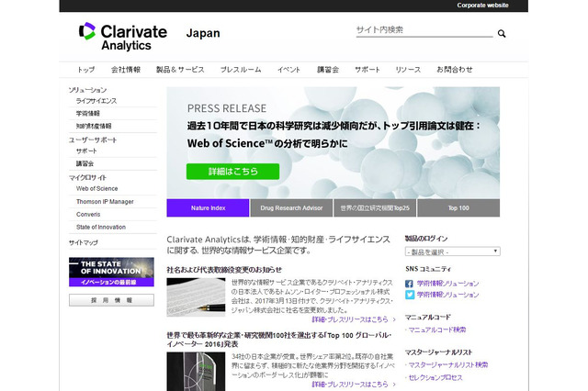Open the リソース menu item
The image size is (588, 391).
(x=408, y=70)
